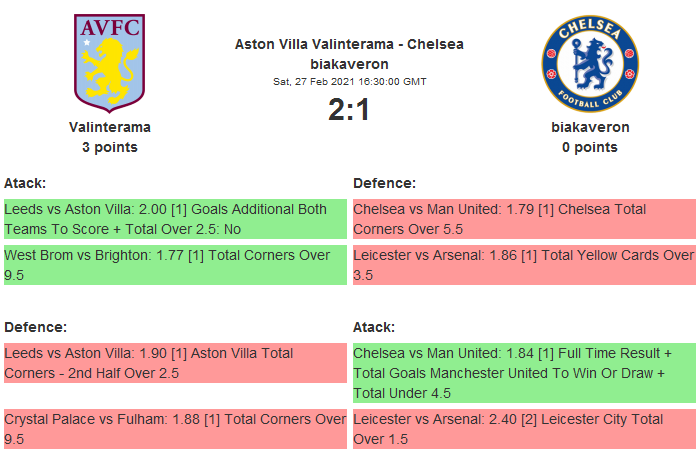Select the Aston Villa 2nd Half corners bet

pos(174,363)
